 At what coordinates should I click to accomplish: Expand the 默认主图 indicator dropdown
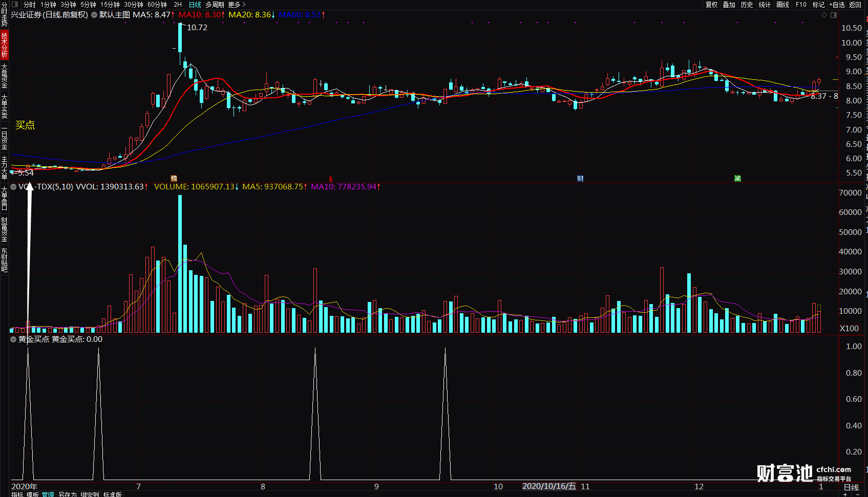click(x=94, y=15)
